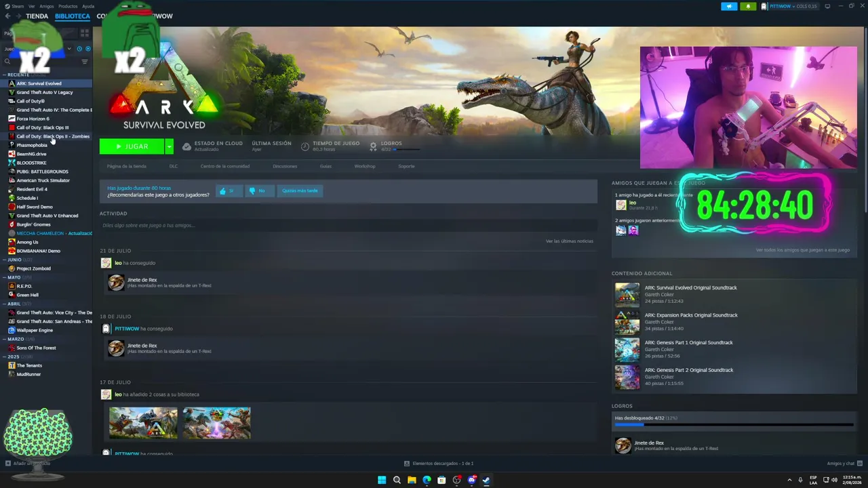Select Grand Theft Auto V Legacy in library
This screenshot has width=868, height=488.
[x=46, y=92]
